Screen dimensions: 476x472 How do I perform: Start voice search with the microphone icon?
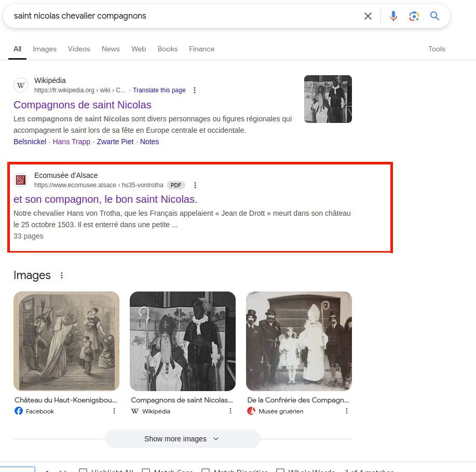[393, 16]
